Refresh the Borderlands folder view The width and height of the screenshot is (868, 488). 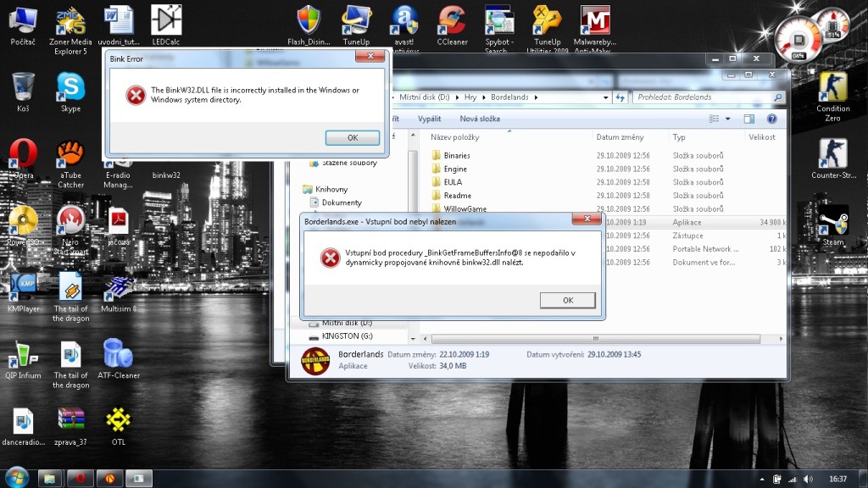point(620,97)
